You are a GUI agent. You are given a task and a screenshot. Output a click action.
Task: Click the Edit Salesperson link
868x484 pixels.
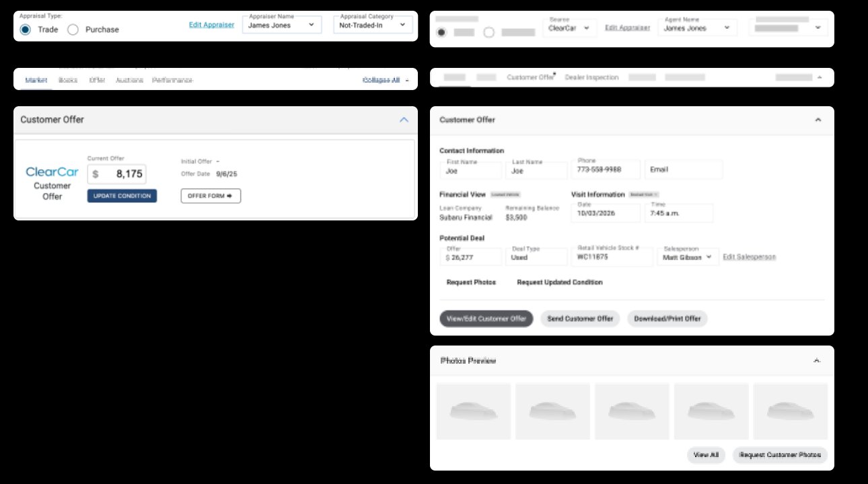pyautogui.click(x=749, y=257)
